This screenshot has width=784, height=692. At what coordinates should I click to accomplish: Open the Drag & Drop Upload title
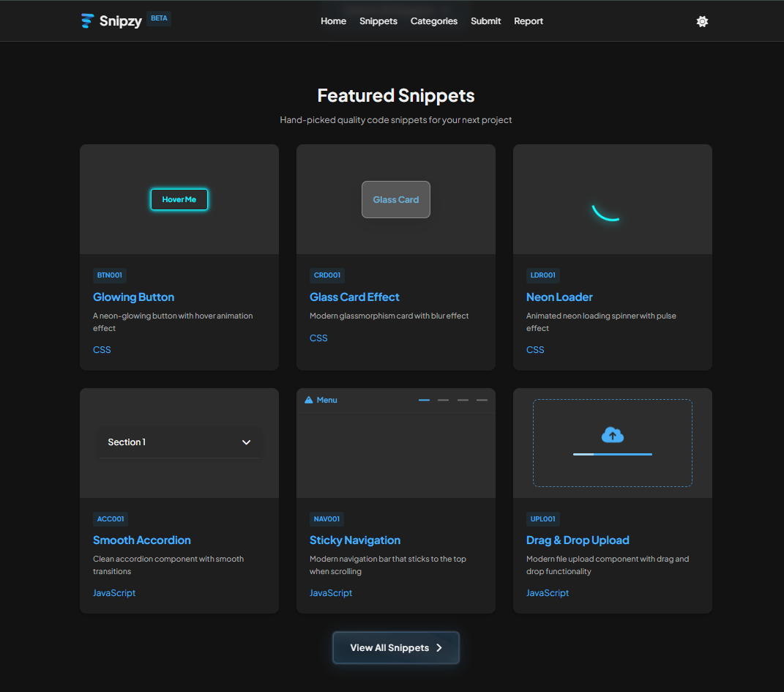[x=578, y=540]
